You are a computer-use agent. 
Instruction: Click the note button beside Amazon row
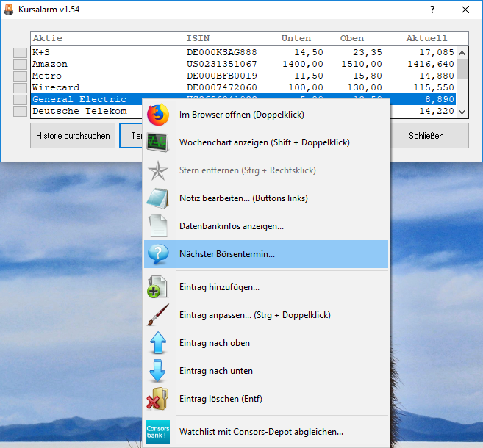[21, 65]
